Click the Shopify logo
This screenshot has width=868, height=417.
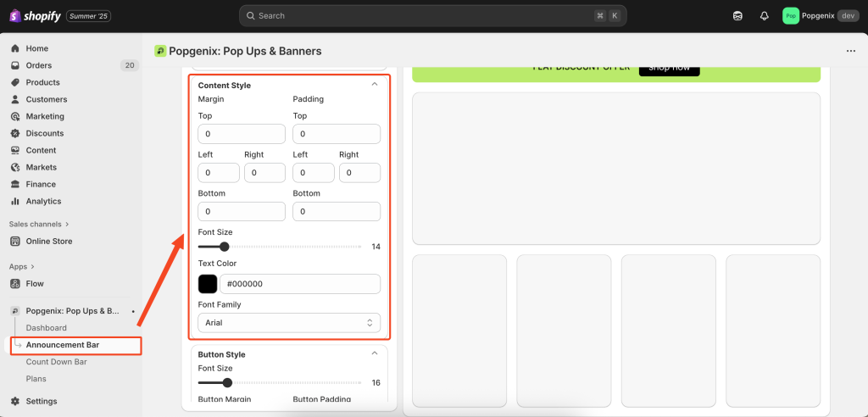(35, 16)
